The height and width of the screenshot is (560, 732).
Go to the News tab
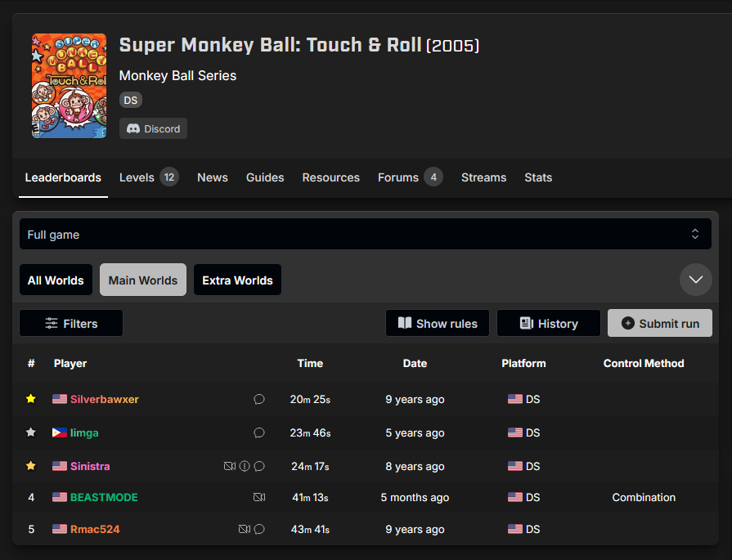coord(213,177)
